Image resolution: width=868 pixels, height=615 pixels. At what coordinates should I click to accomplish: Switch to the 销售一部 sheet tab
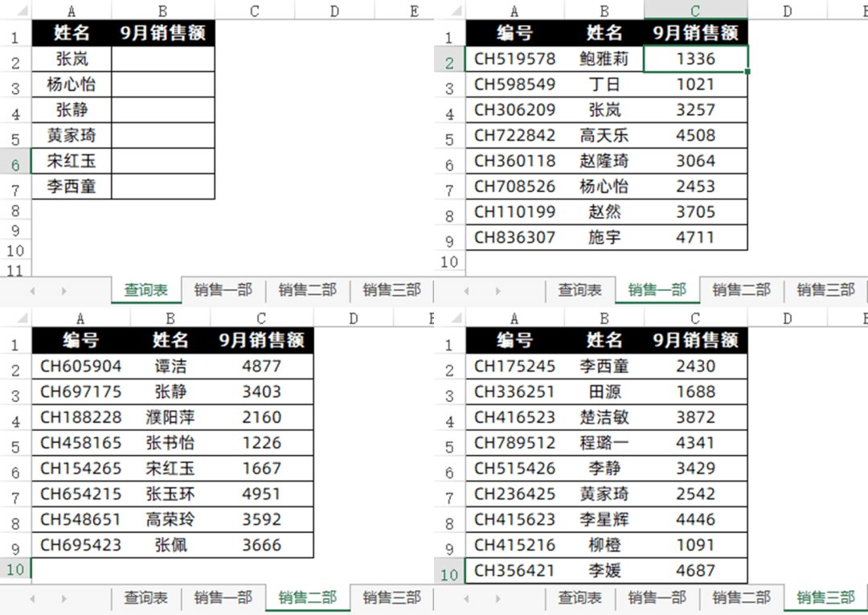click(657, 290)
